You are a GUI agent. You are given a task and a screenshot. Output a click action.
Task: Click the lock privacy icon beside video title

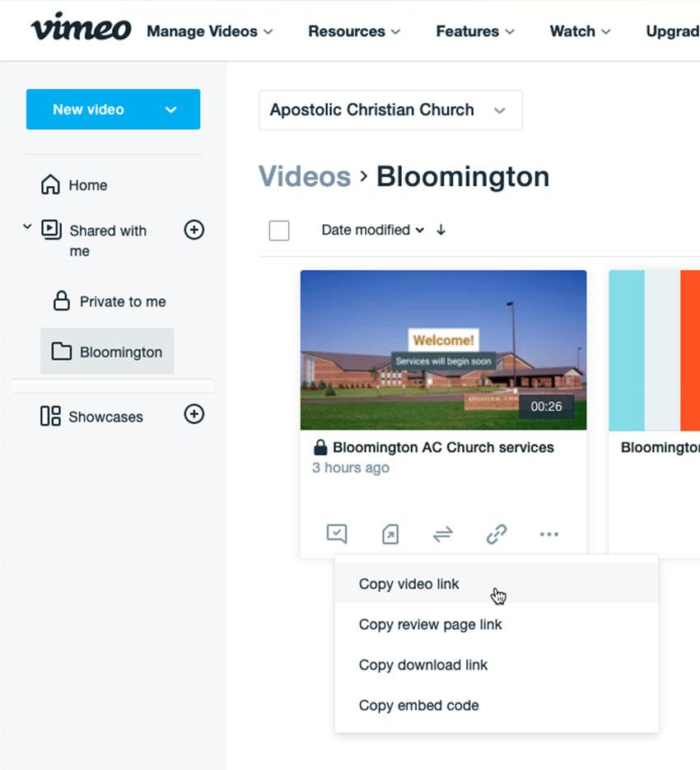tap(320, 447)
